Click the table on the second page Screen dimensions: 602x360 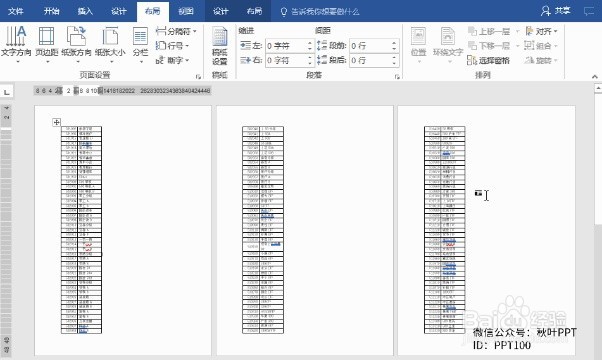tap(263, 230)
